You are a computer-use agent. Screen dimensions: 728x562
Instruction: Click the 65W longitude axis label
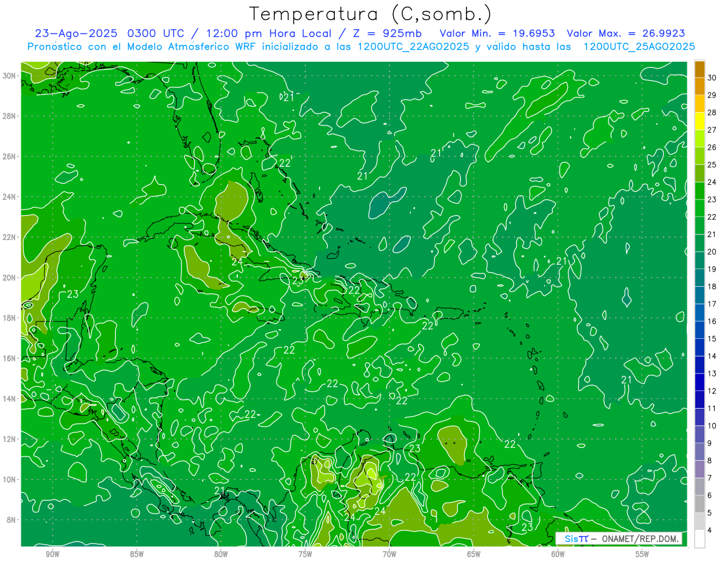click(474, 554)
